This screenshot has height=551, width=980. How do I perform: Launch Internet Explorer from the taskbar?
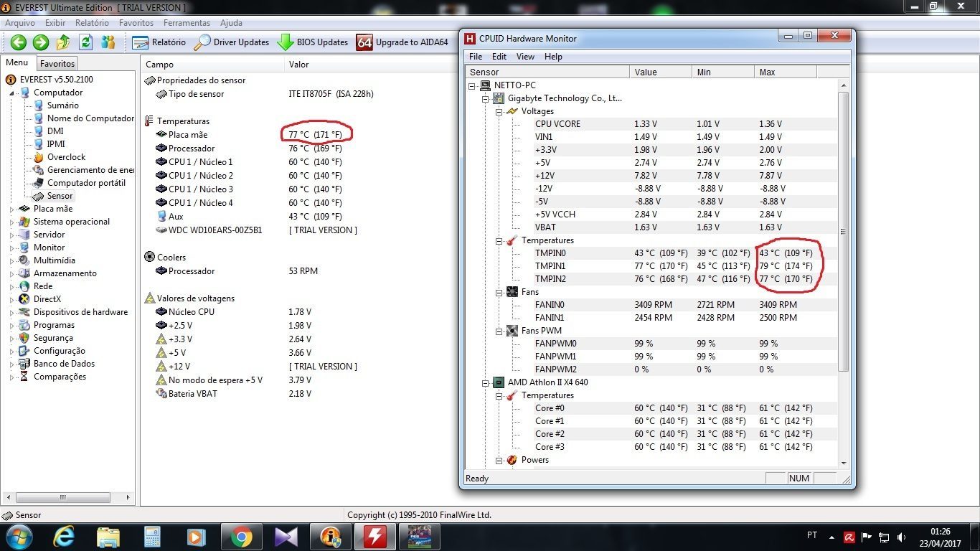click(63, 537)
